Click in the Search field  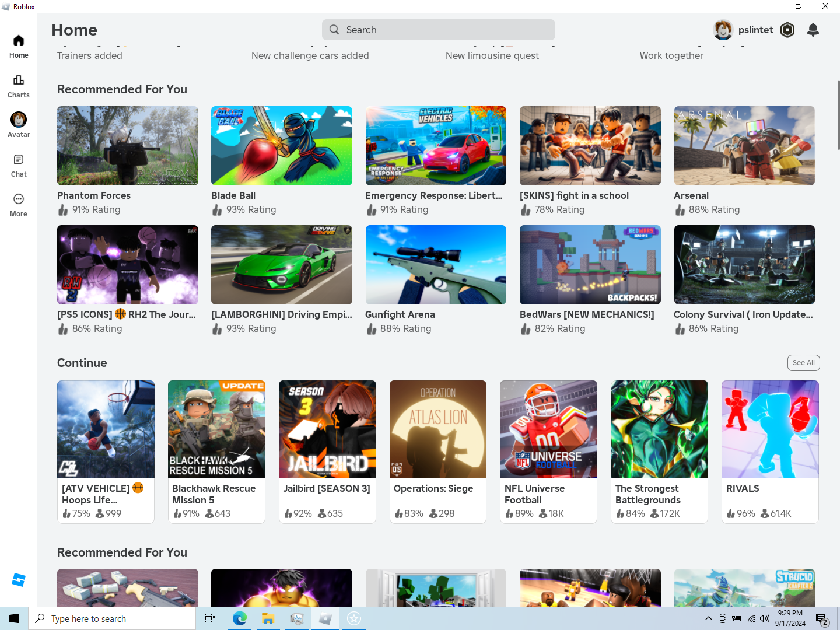[439, 30]
